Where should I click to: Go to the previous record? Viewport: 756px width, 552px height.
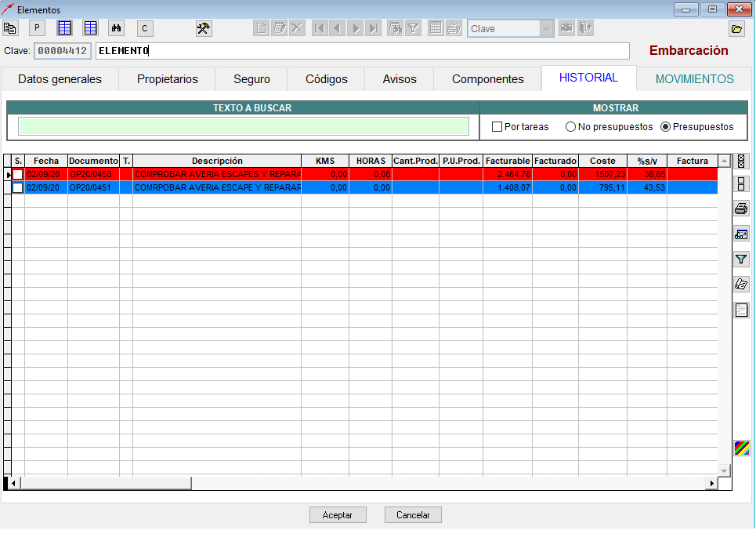pyautogui.click(x=338, y=28)
